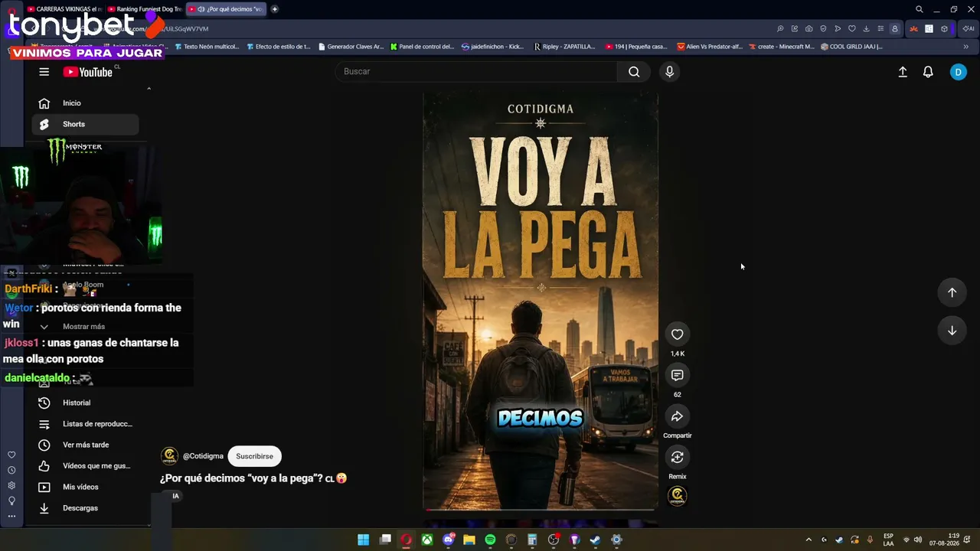This screenshot has height=551, width=980.
Task: Open the Cotidigma channel avatar
Action: click(169, 456)
